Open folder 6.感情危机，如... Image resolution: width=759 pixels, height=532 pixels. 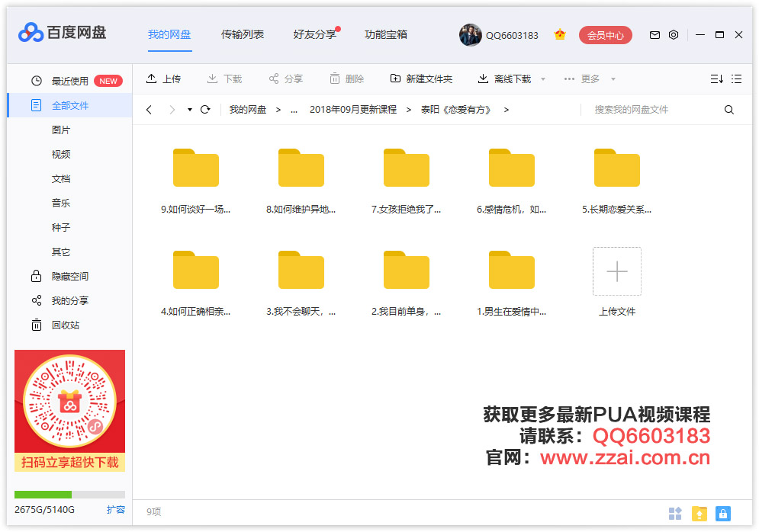click(x=512, y=181)
